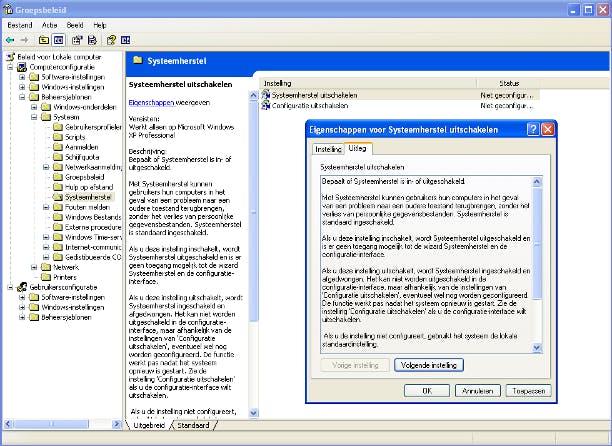Click the policy icon of 'Systeemherstel uitschakelen' list row
This screenshot has width=612, height=446.
[x=266, y=95]
